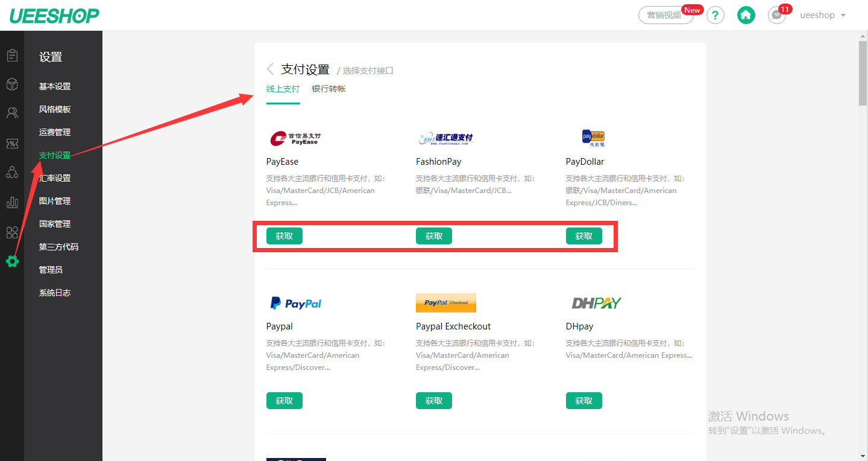Viewport: 868px width, 461px height.
Task: Go to the green home icon
Action: pyautogui.click(x=746, y=15)
